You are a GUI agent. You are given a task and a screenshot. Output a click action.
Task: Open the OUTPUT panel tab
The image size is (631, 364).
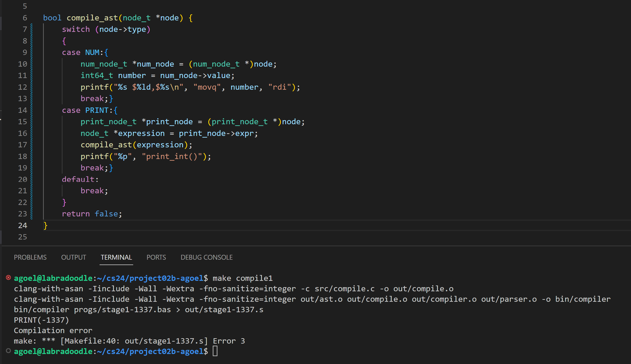[74, 257]
